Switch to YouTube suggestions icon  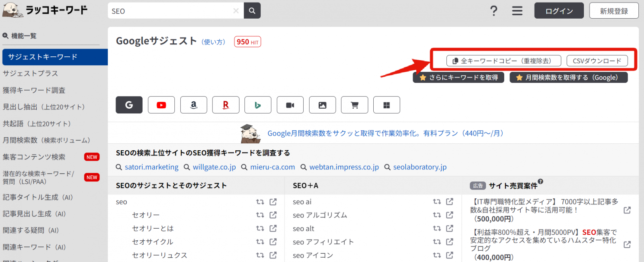161,104
